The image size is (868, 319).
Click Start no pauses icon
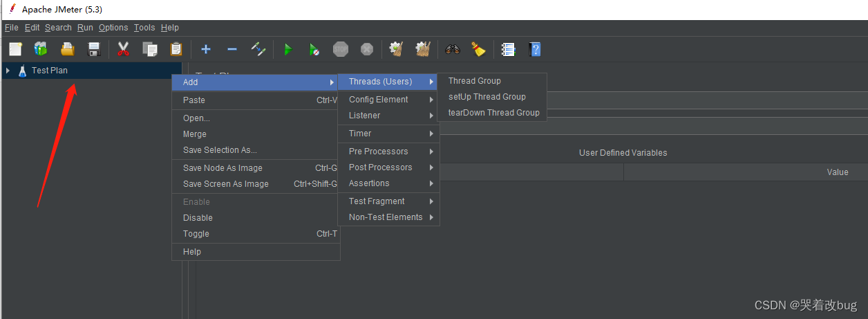pos(314,49)
